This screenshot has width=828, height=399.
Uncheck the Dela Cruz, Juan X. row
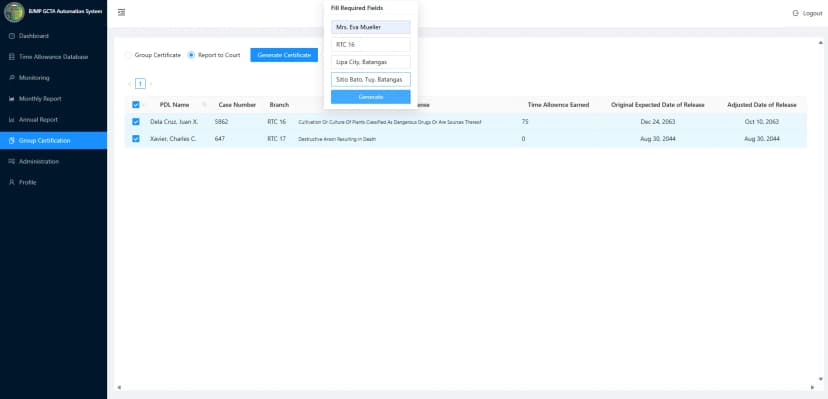click(136, 122)
